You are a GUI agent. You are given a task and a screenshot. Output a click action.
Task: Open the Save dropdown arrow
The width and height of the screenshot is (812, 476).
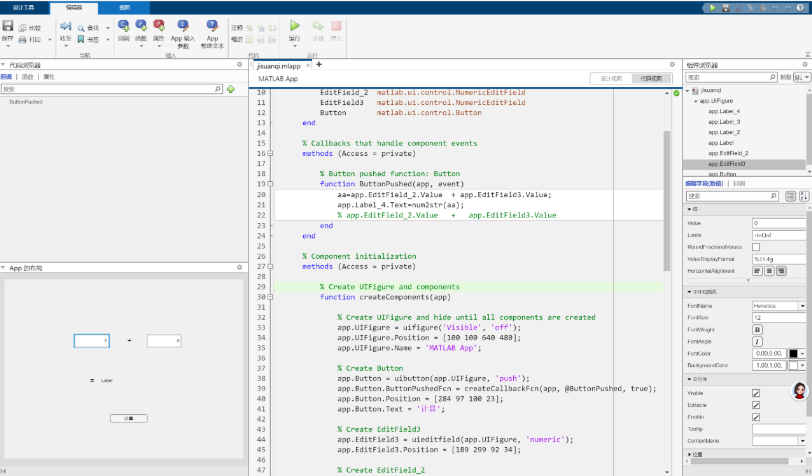click(8, 46)
